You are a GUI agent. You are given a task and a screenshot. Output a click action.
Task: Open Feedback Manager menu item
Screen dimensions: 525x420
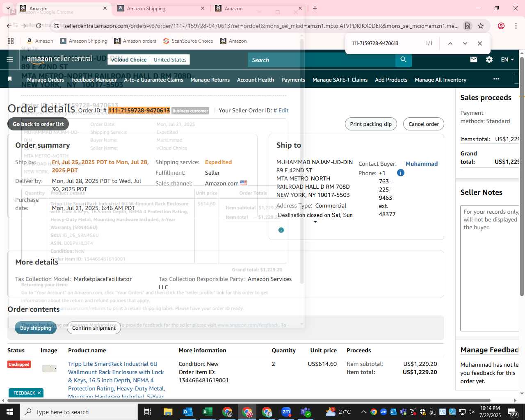click(94, 80)
